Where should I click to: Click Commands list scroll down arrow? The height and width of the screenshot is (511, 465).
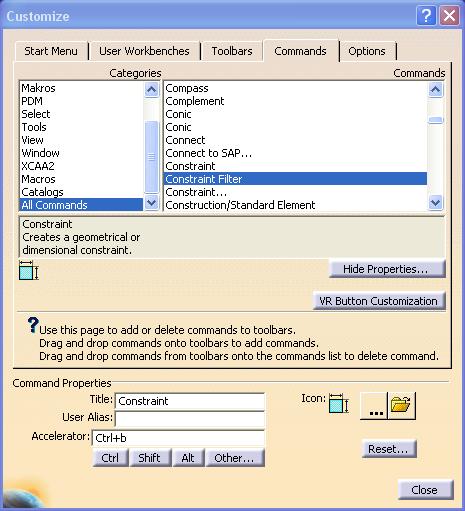(x=435, y=202)
